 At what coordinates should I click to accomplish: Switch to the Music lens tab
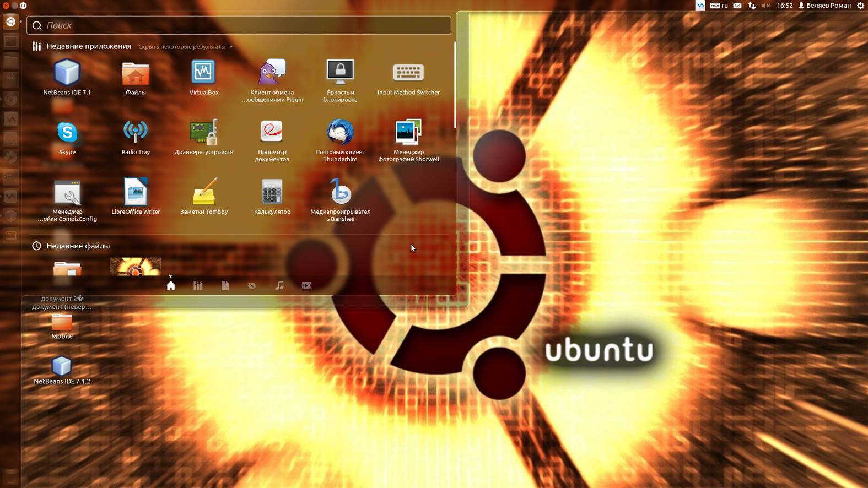click(279, 285)
